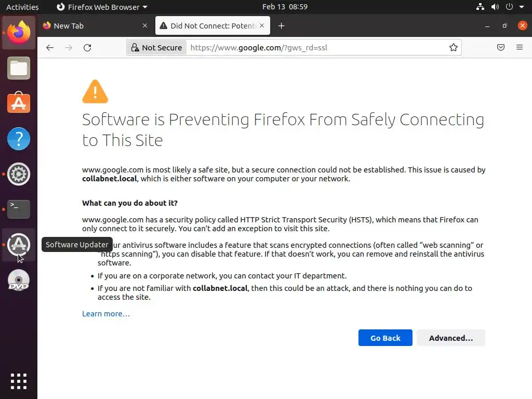Open the Activities overview
532x399 pixels.
[22, 7]
